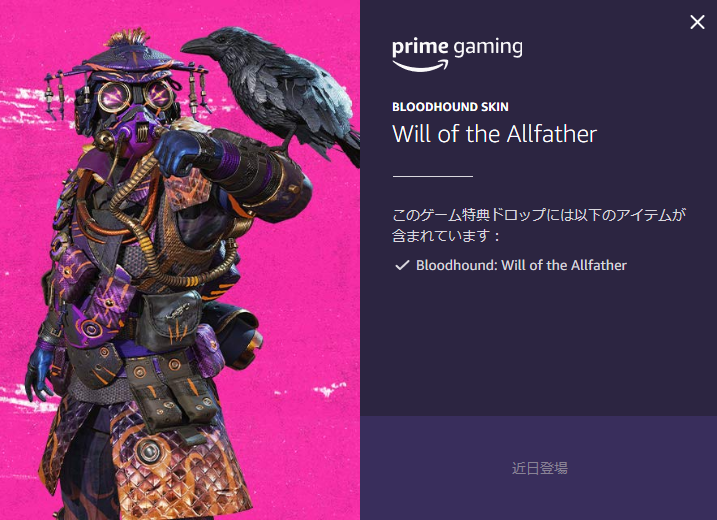Click the Japanese description text about included items
717x520 pixels.
tap(539, 225)
